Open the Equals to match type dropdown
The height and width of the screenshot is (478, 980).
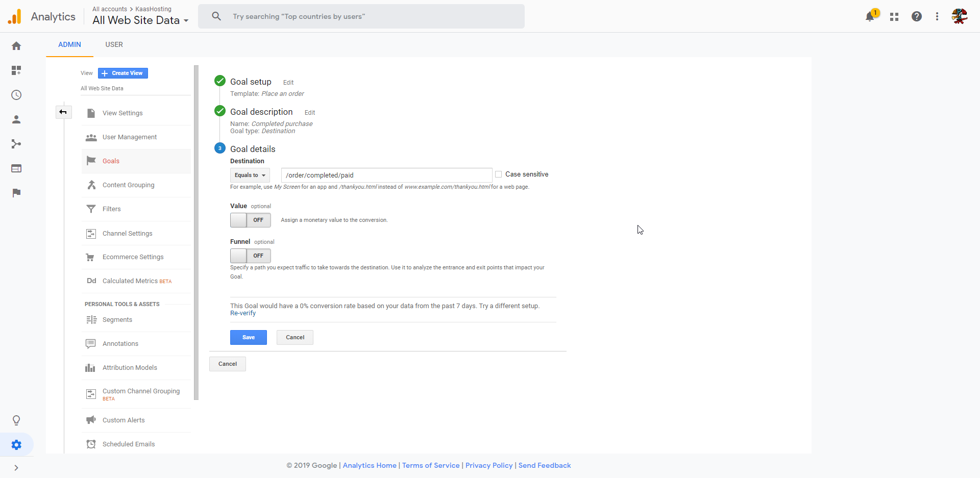(x=250, y=175)
